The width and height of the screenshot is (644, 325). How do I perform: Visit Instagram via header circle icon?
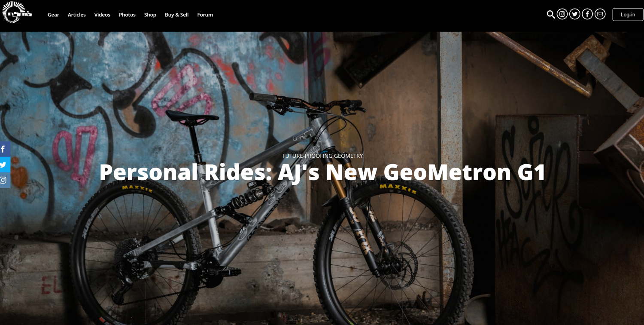(562, 14)
